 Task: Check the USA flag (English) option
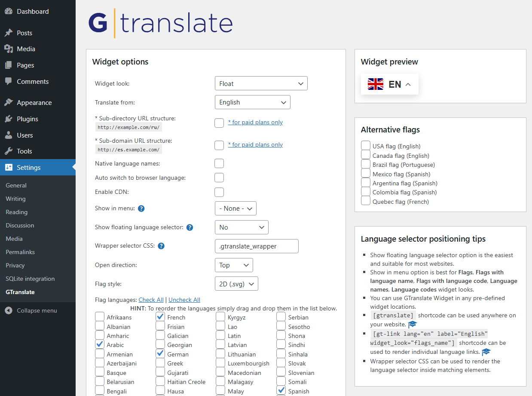pyautogui.click(x=366, y=146)
